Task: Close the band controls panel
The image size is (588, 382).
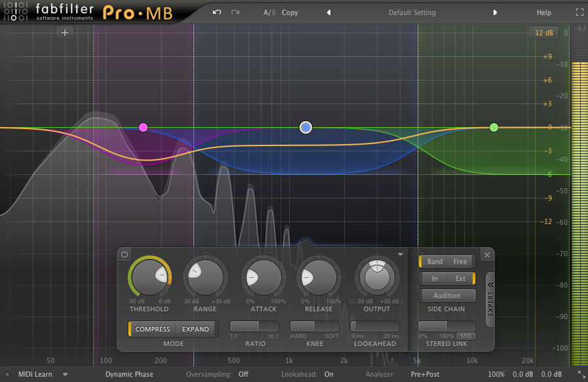Action: click(x=487, y=255)
